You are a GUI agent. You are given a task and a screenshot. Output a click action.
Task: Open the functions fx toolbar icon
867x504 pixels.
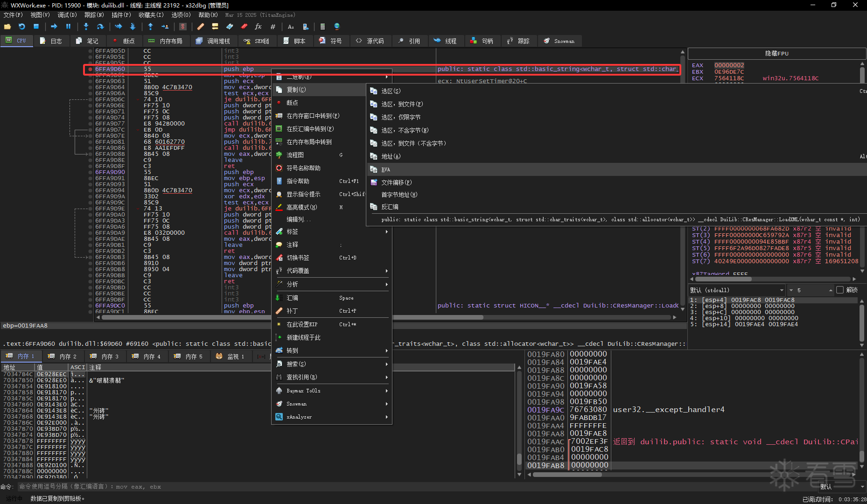(258, 27)
